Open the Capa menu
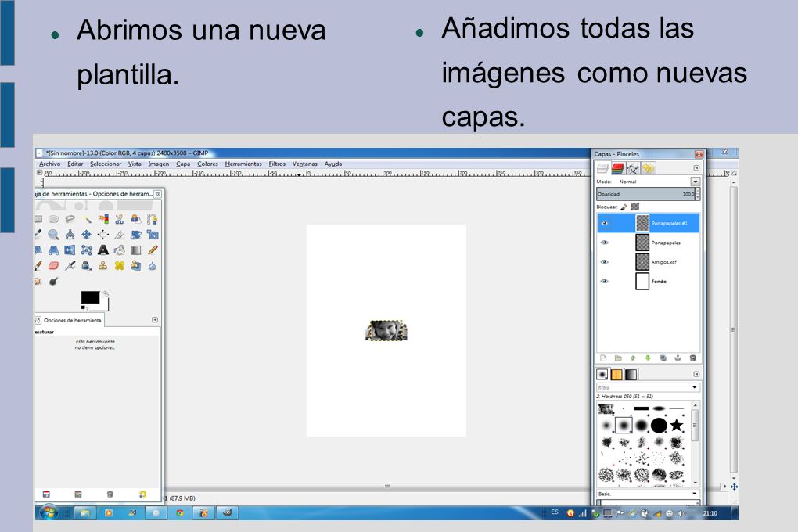Image resolution: width=798 pixels, height=532 pixels. click(x=183, y=164)
